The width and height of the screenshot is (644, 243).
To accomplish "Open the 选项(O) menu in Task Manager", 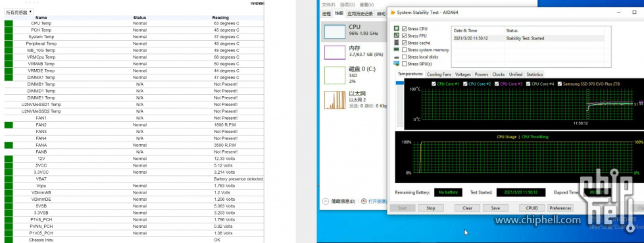I will coord(347,5).
